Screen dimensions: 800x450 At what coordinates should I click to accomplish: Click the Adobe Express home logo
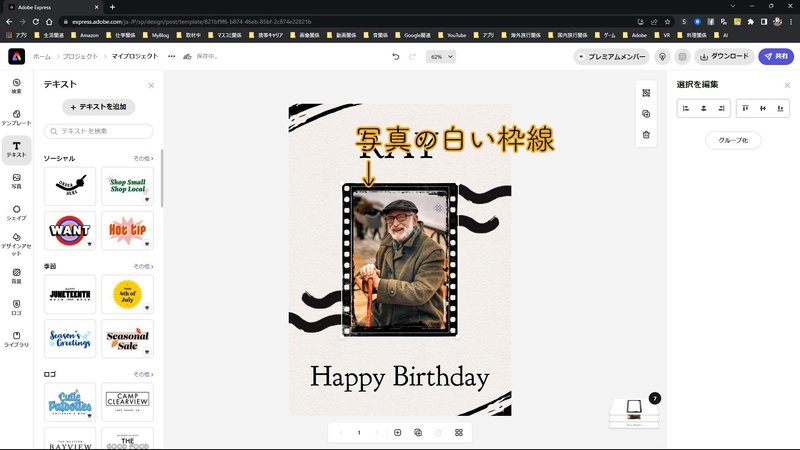tap(16, 56)
